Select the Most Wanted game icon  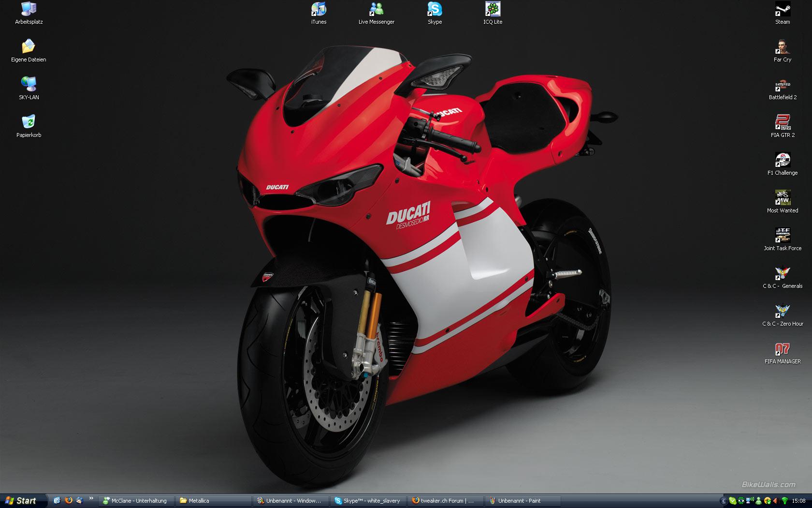(783, 198)
